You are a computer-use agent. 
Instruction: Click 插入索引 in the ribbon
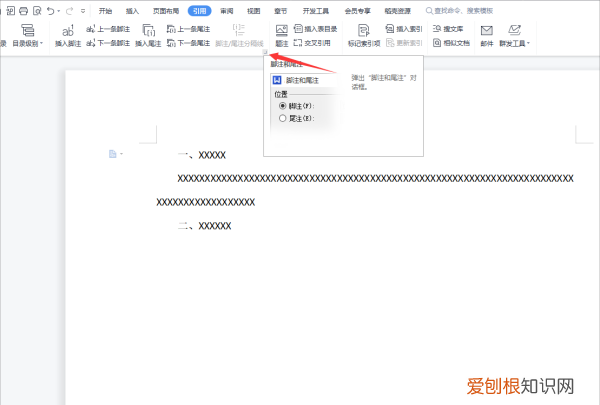click(x=404, y=29)
